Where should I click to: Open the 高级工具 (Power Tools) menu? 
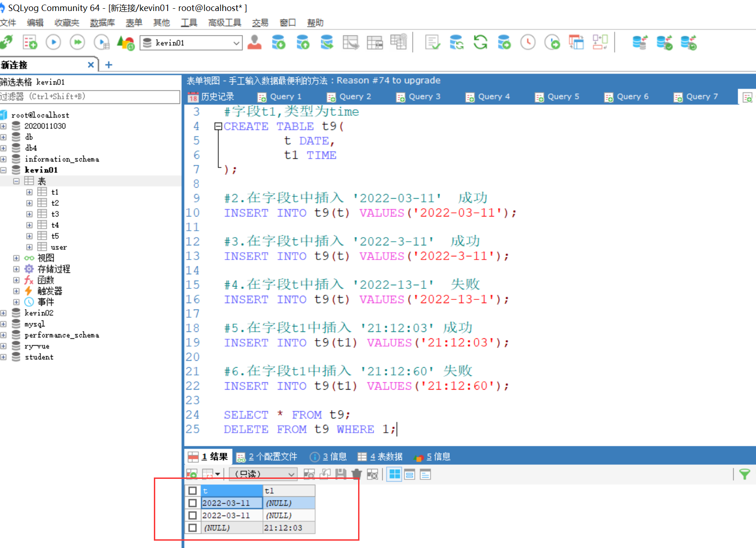[224, 23]
